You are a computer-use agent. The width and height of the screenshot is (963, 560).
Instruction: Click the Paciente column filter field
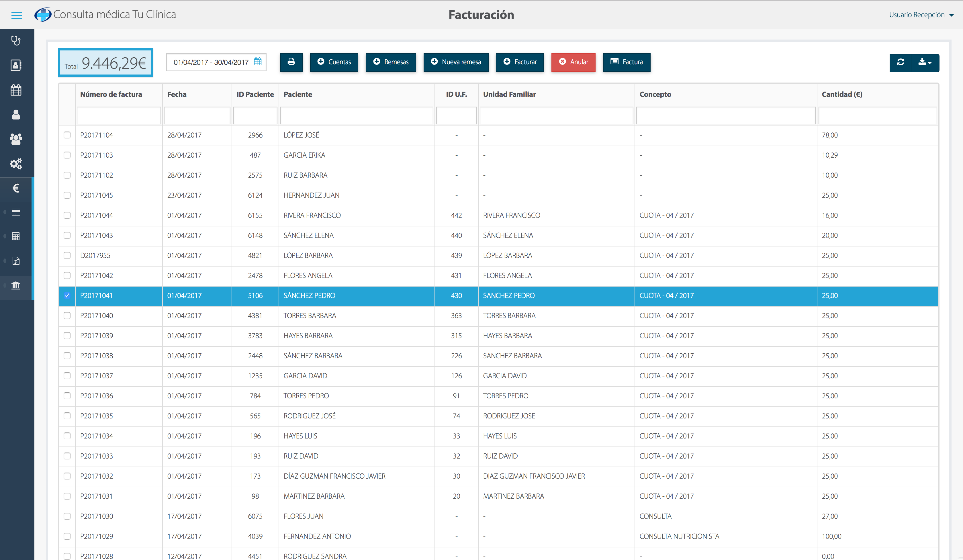(x=356, y=115)
